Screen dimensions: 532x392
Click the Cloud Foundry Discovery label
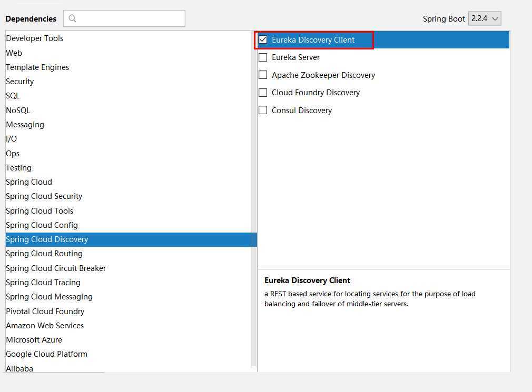pos(316,93)
